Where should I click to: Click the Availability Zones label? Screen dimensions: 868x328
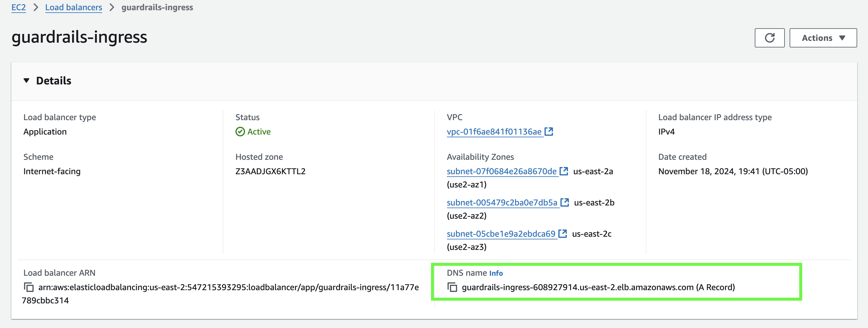click(480, 157)
